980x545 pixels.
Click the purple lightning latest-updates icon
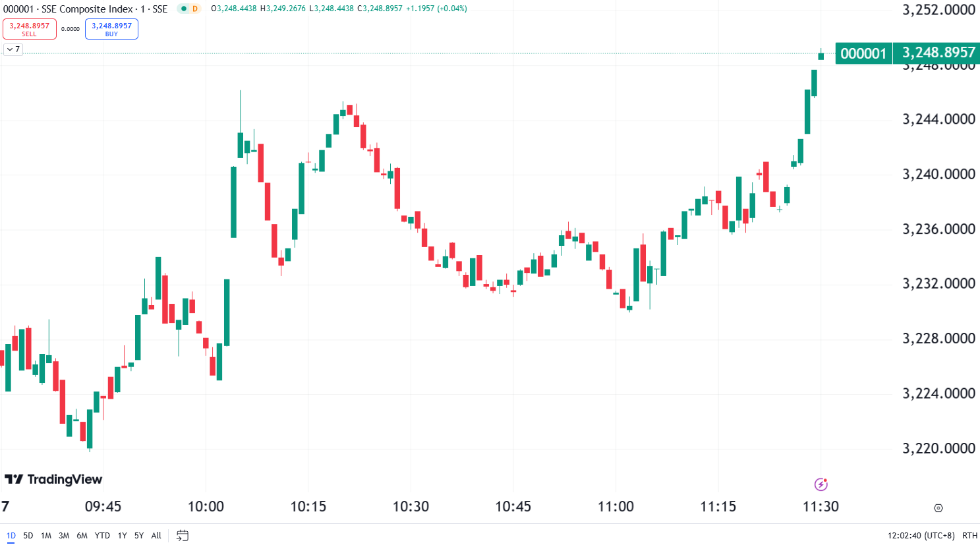tap(821, 484)
